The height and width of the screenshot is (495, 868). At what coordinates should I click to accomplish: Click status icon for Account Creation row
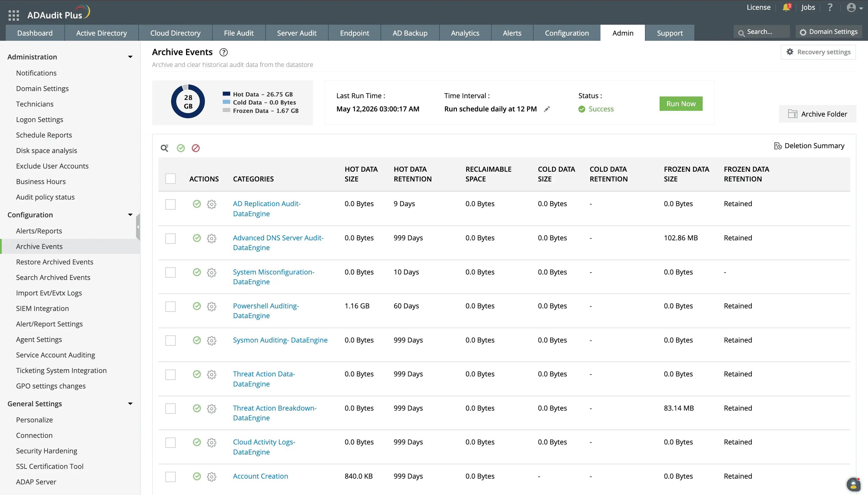pos(197,476)
